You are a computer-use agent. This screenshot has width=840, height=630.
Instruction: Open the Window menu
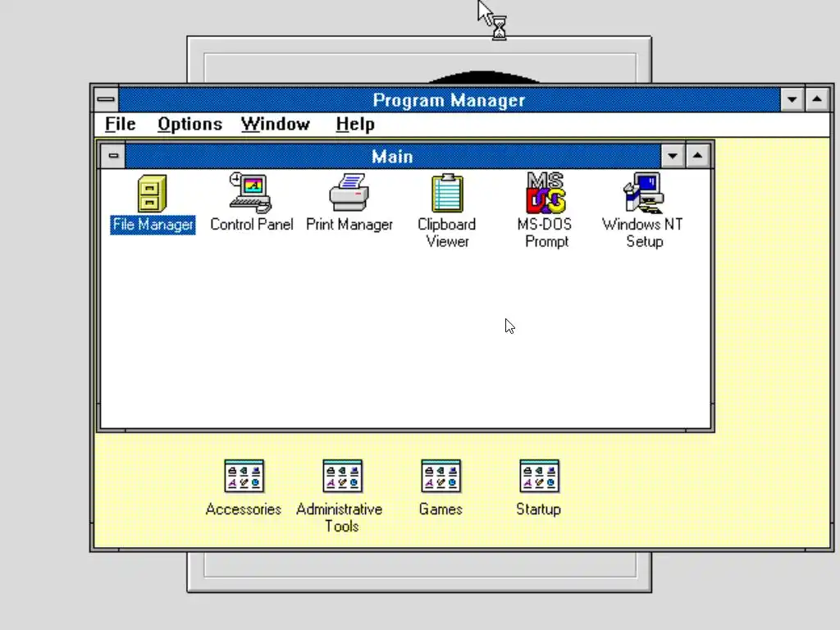click(x=276, y=125)
